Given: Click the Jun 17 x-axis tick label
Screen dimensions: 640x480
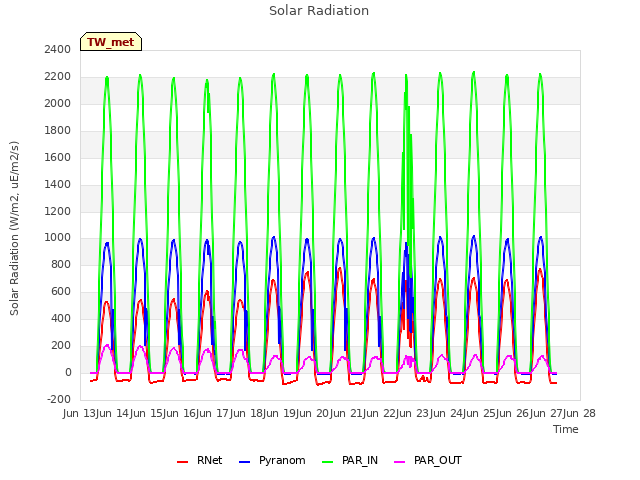Looking at the screenshot, I should click(x=214, y=413).
